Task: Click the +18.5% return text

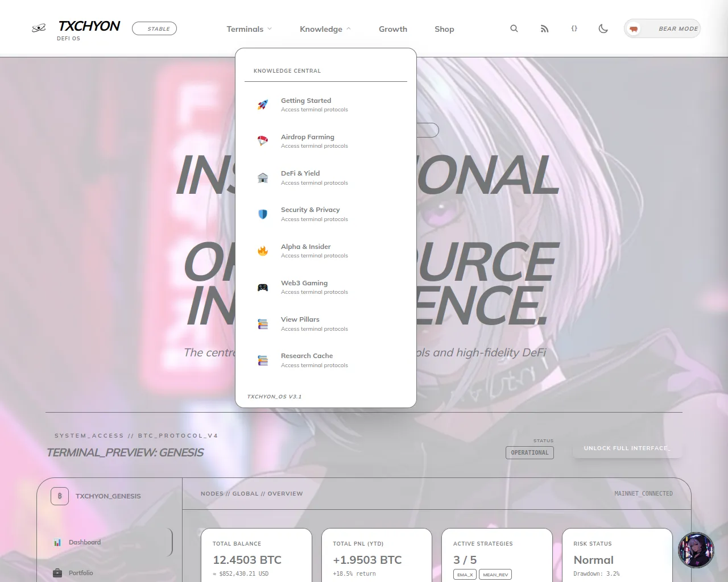Action: [354, 574]
